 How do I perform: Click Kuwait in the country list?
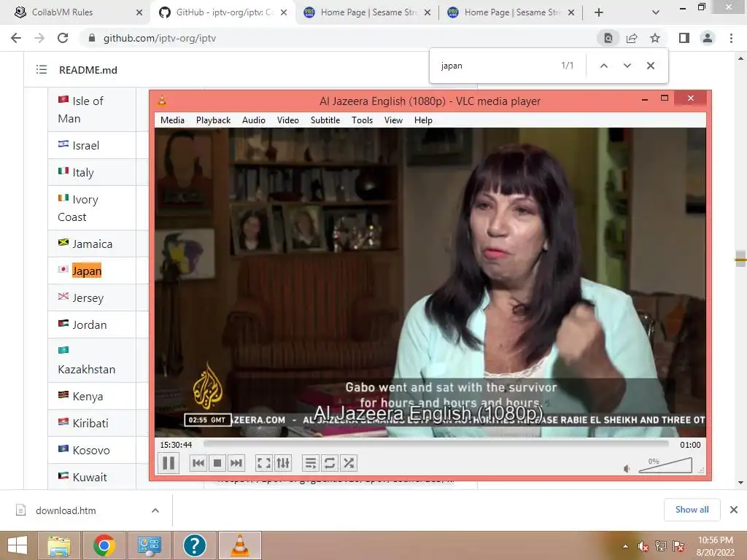click(90, 477)
